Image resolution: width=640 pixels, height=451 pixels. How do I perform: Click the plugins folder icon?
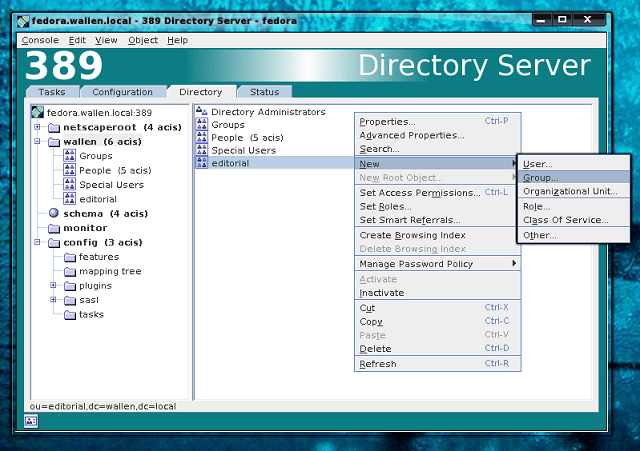[x=70, y=286]
